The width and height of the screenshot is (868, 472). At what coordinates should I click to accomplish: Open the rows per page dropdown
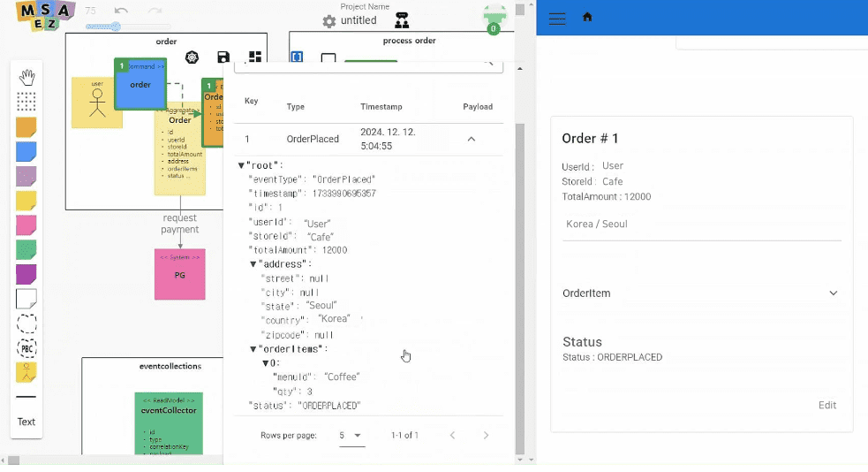(351, 436)
